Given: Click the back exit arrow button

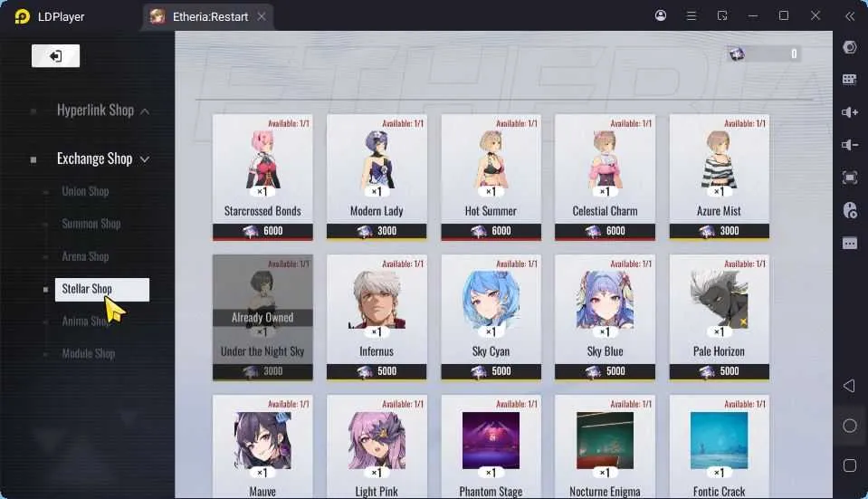Looking at the screenshot, I should 55,56.
